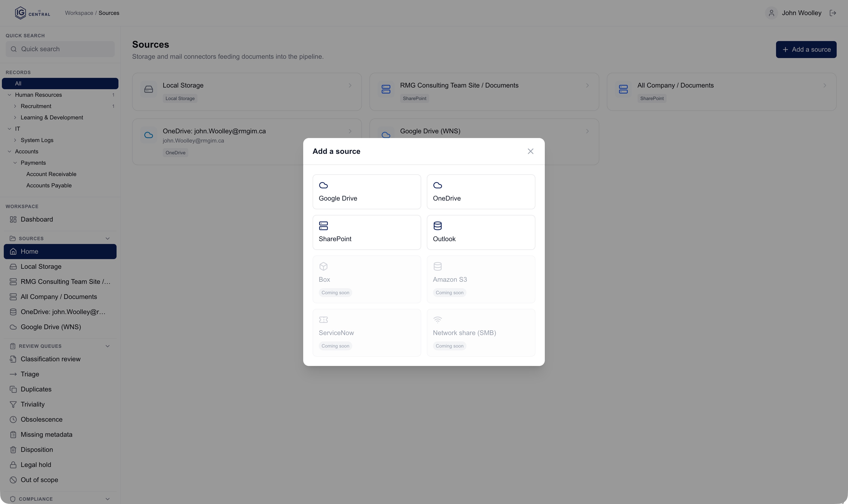This screenshot has height=504, width=848.
Task: Choose the Google Drive source card
Action: [367, 192]
